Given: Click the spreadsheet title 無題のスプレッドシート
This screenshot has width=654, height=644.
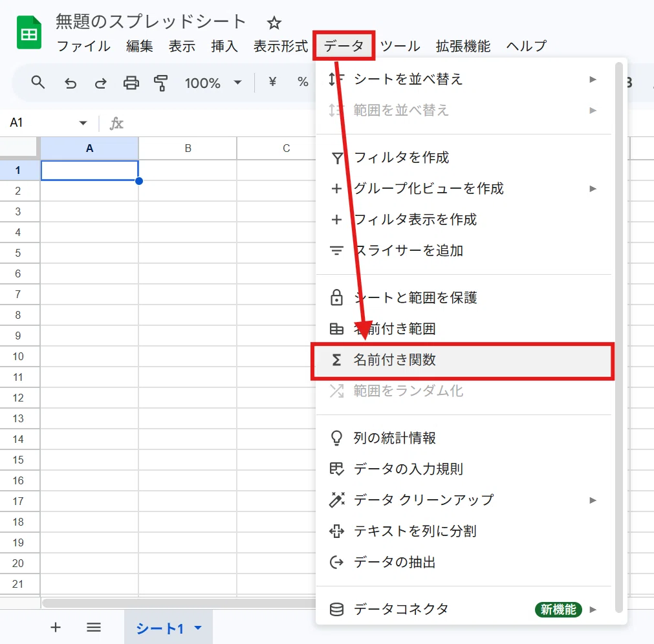Looking at the screenshot, I should [151, 22].
